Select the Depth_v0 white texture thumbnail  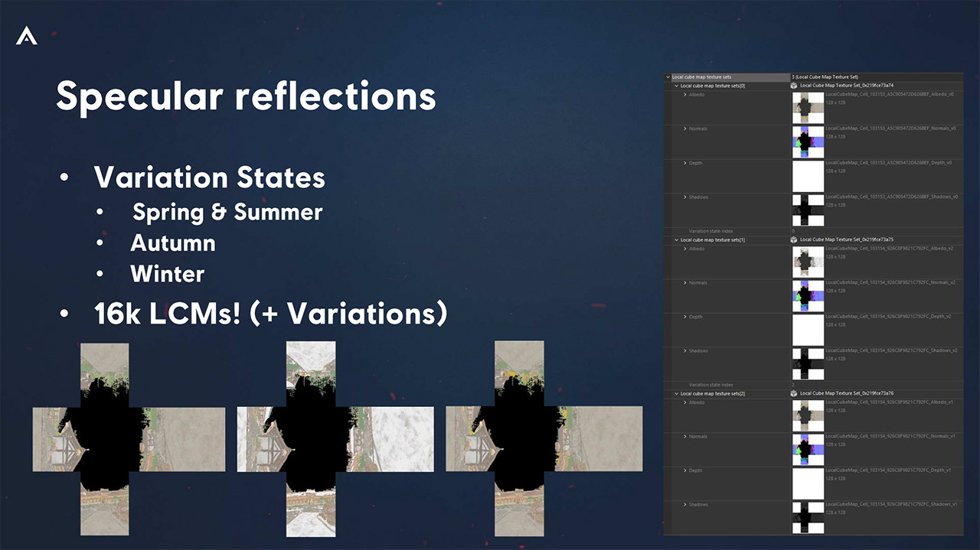(808, 176)
